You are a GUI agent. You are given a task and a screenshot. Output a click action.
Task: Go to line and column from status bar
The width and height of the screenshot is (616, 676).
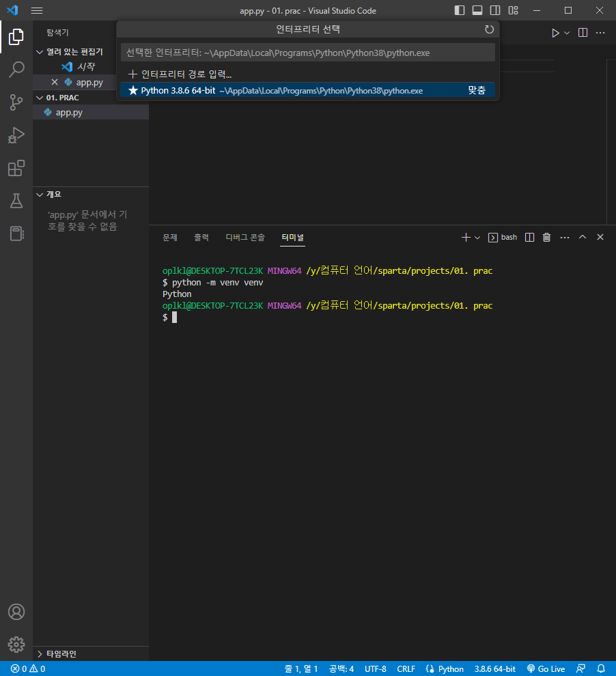301,668
